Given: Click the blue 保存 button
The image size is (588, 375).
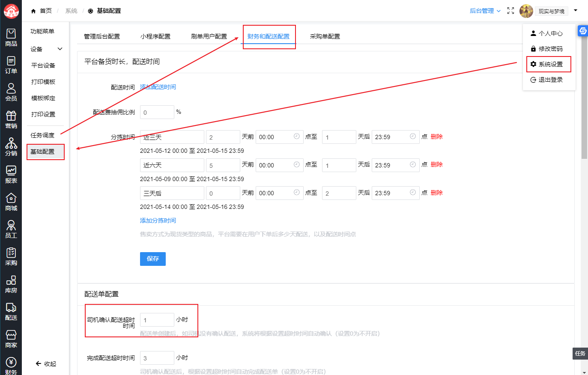Looking at the screenshot, I should click(152, 259).
